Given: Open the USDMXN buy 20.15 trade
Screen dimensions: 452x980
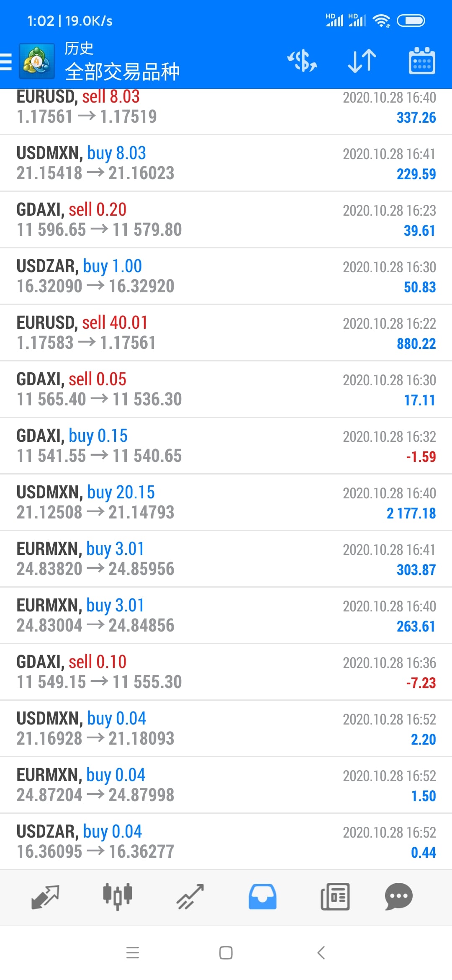Looking at the screenshot, I should point(226,502).
